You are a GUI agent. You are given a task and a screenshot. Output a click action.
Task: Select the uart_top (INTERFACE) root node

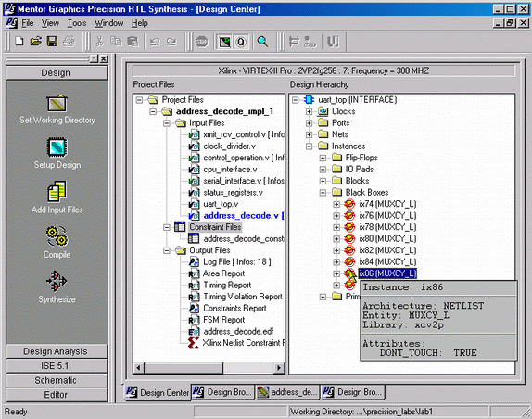tap(357, 100)
